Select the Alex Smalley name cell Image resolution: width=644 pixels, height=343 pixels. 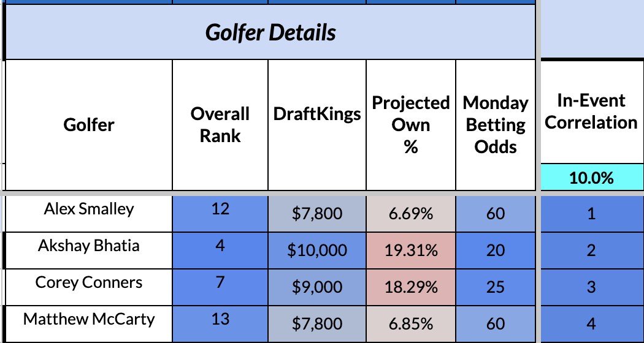[89, 209]
